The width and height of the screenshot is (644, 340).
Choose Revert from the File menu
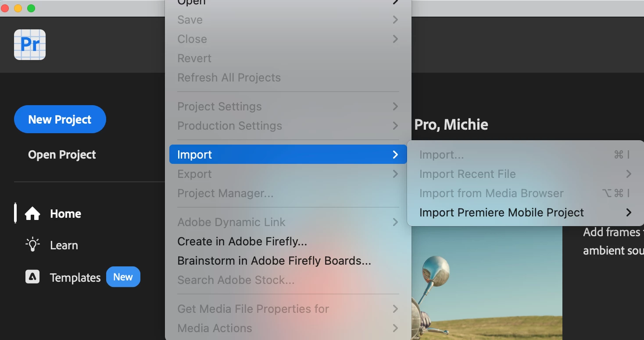point(288,58)
